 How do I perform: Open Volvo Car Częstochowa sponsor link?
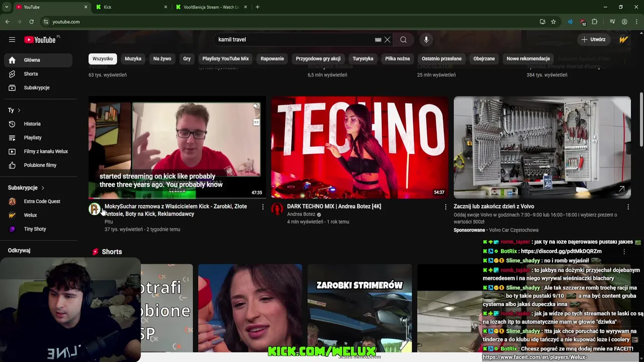[514, 230]
